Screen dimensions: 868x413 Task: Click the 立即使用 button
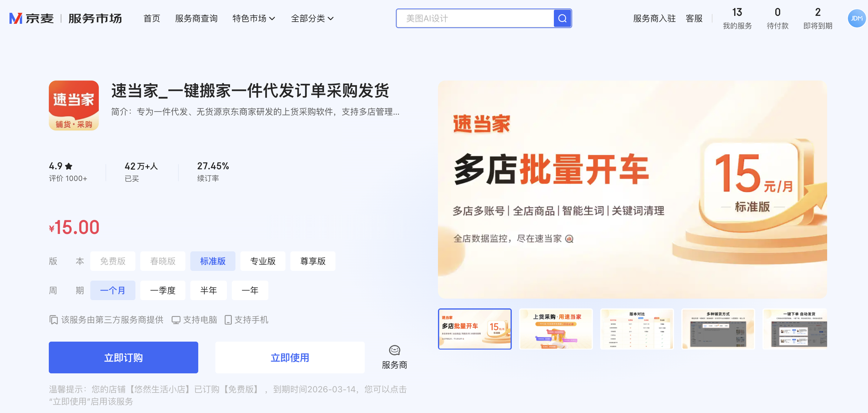coord(290,357)
